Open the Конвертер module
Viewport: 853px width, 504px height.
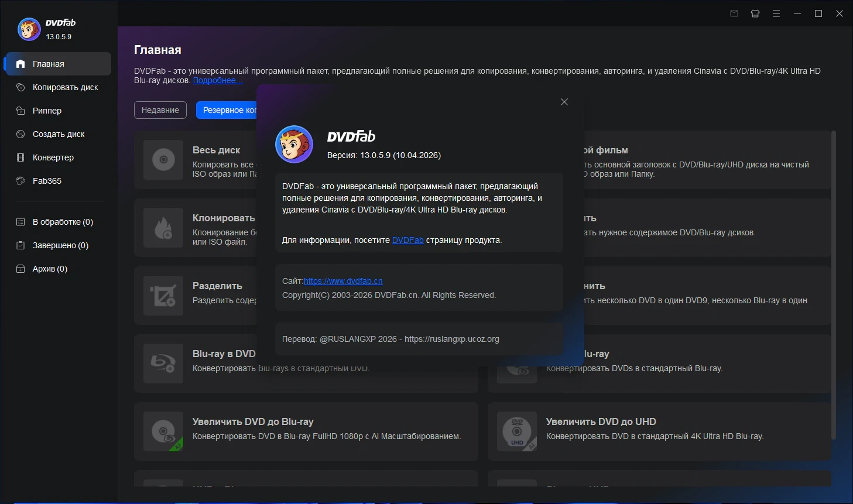click(x=58, y=157)
